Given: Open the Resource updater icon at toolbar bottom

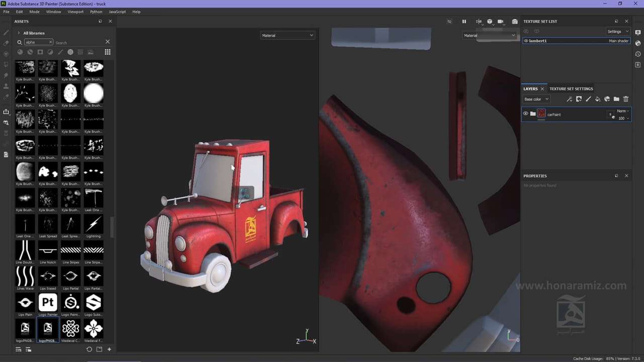Looking at the screenshot, I should coord(6,154).
